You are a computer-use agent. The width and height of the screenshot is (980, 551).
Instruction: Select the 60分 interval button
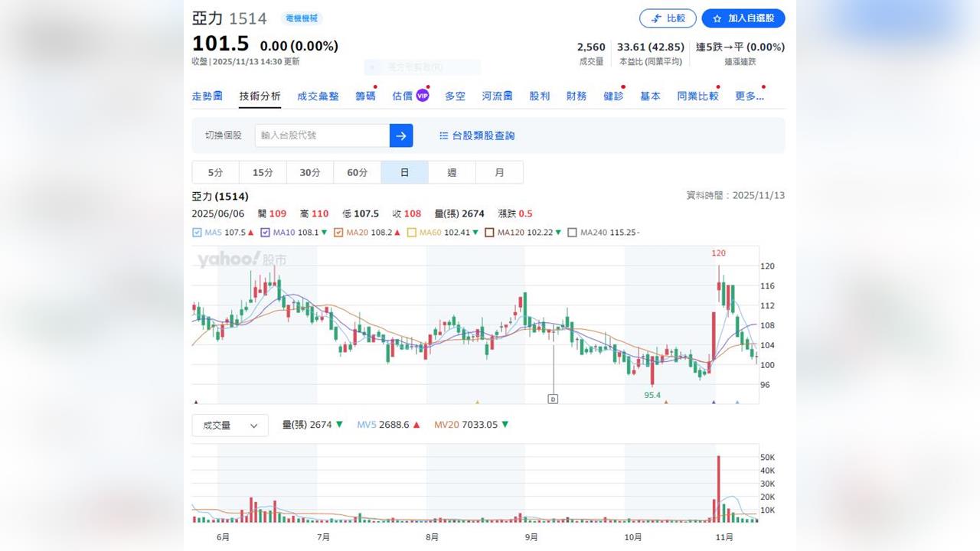point(357,172)
